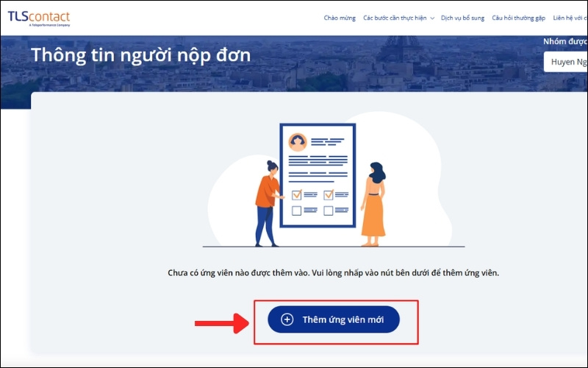Click the Nhóm được label
This screenshot has height=368, width=588.
tap(565, 41)
